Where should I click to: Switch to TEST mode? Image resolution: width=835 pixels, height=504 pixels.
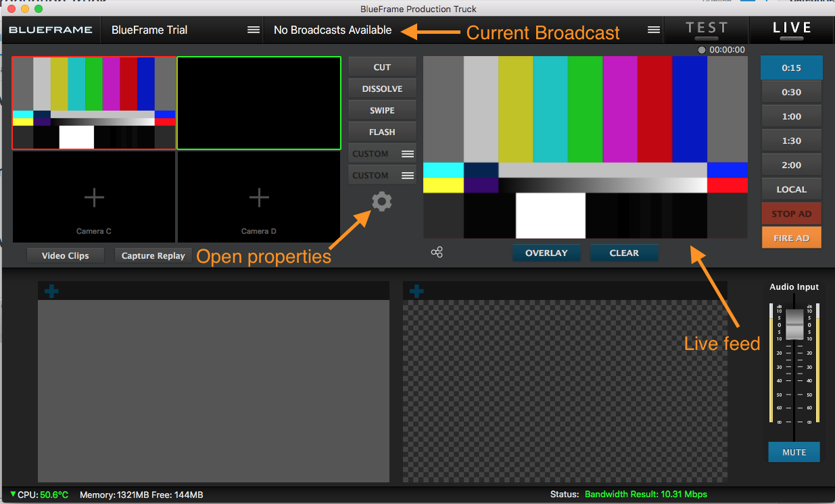[x=707, y=30]
